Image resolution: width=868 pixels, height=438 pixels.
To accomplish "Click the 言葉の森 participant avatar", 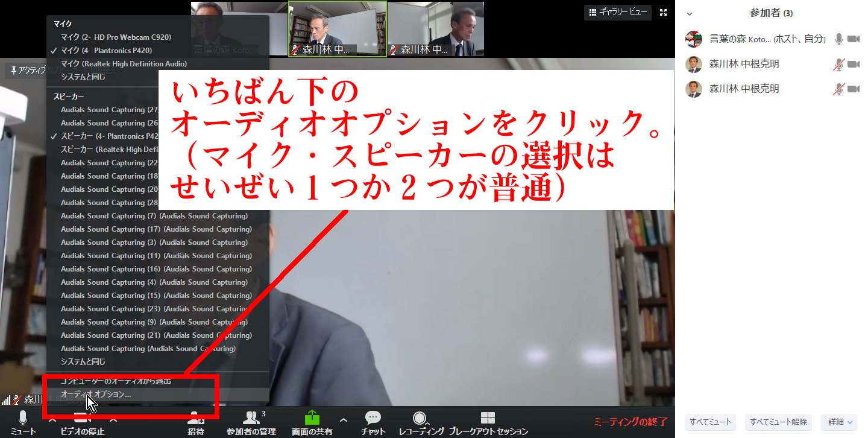I will coord(694,39).
